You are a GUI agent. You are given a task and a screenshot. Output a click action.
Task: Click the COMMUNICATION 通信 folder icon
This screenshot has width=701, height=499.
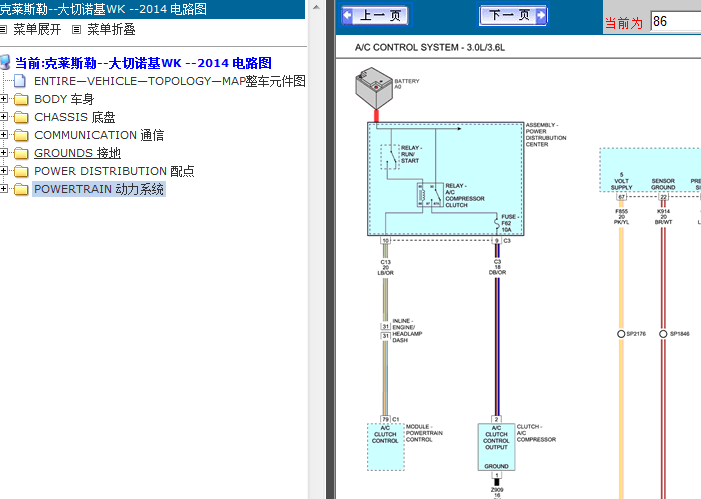pyautogui.click(x=21, y=135)
